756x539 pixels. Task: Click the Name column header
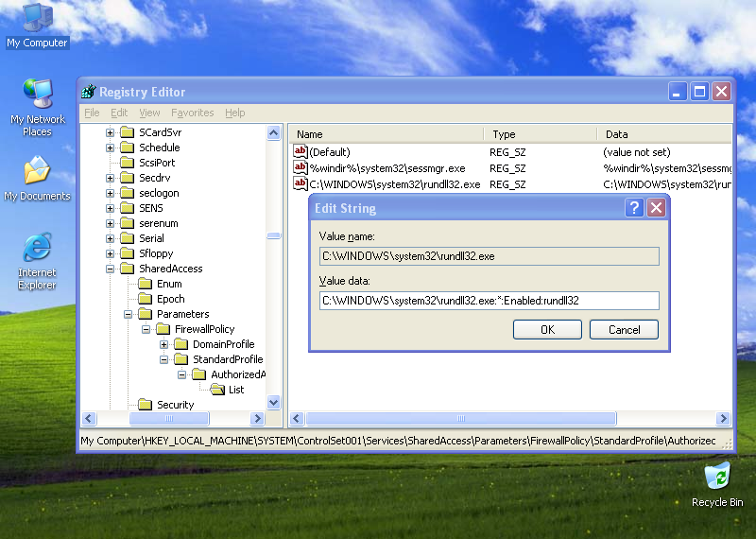387,134
